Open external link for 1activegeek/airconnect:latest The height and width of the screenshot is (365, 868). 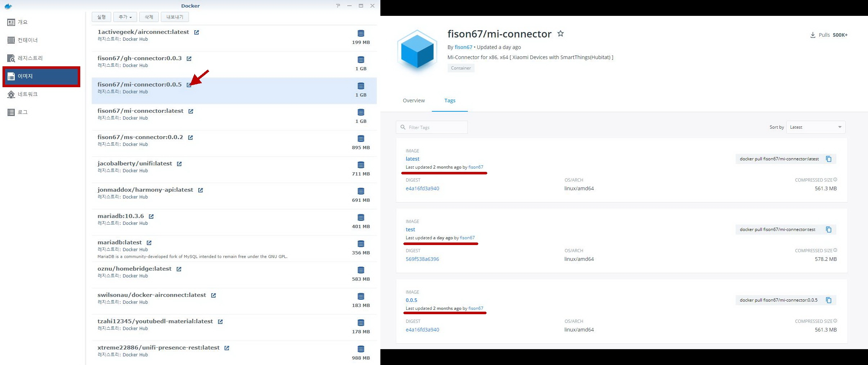(196, 32)
